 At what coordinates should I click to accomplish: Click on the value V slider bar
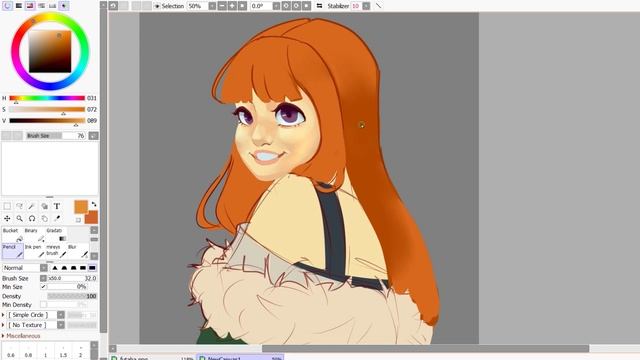(47, 120)
